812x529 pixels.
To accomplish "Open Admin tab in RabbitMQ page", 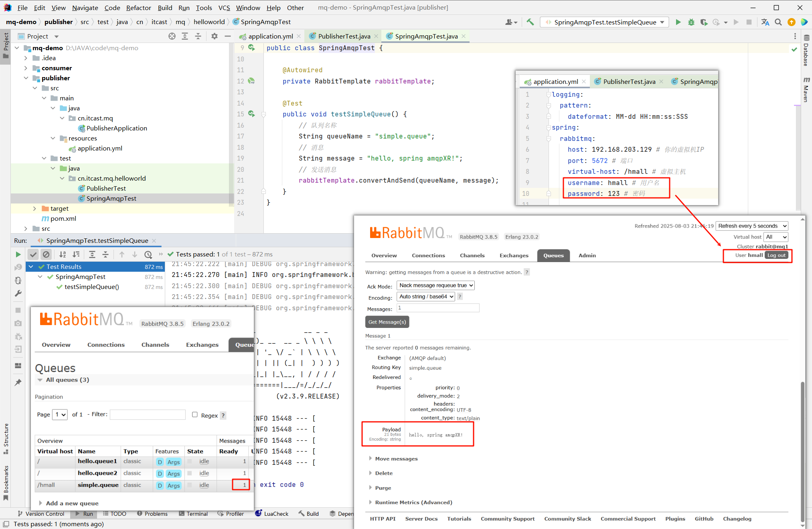I will point(587,255).
